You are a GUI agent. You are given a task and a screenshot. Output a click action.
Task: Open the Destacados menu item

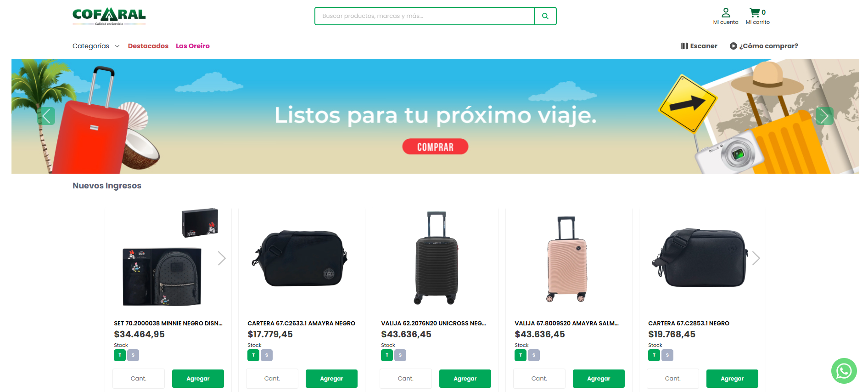point(148,46)
